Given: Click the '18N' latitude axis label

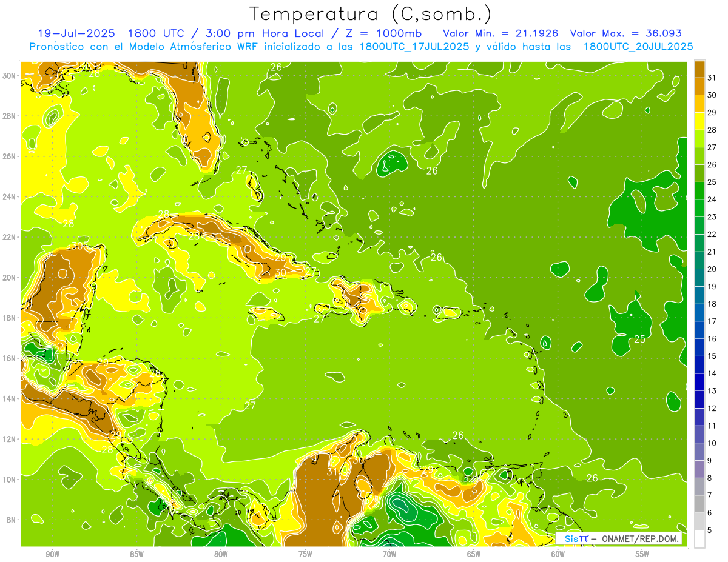Looking at the screenshot, I should [10, 318].
